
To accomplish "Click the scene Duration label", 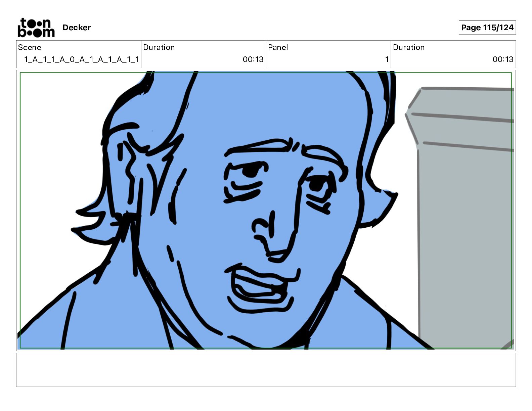I will [x=159, y=47].
